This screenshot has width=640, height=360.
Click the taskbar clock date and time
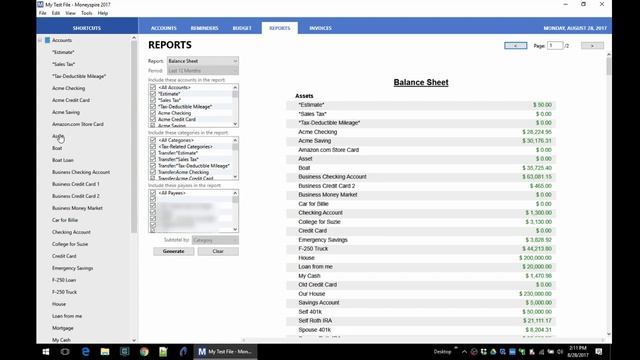(x=578, y=351)
